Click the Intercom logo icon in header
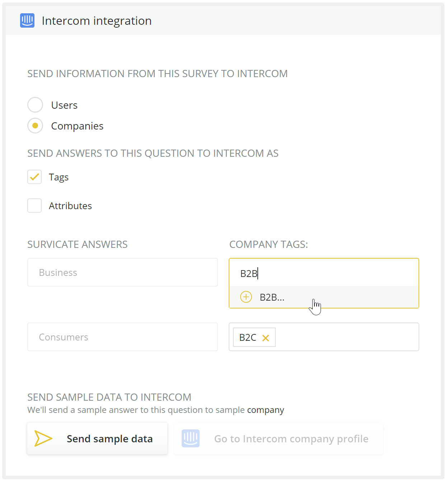The height and width of the screenshot is (485, 448). click(x=27, y=20)
